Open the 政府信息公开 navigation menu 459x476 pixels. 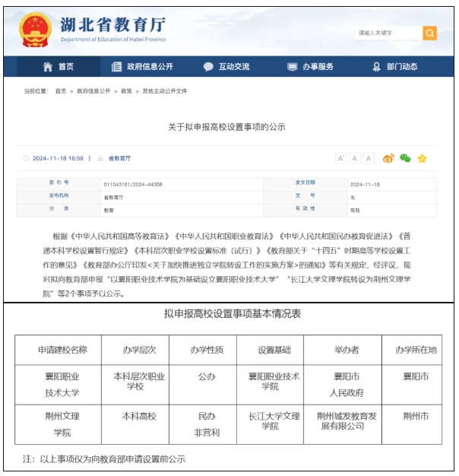(x=150, y=67)
